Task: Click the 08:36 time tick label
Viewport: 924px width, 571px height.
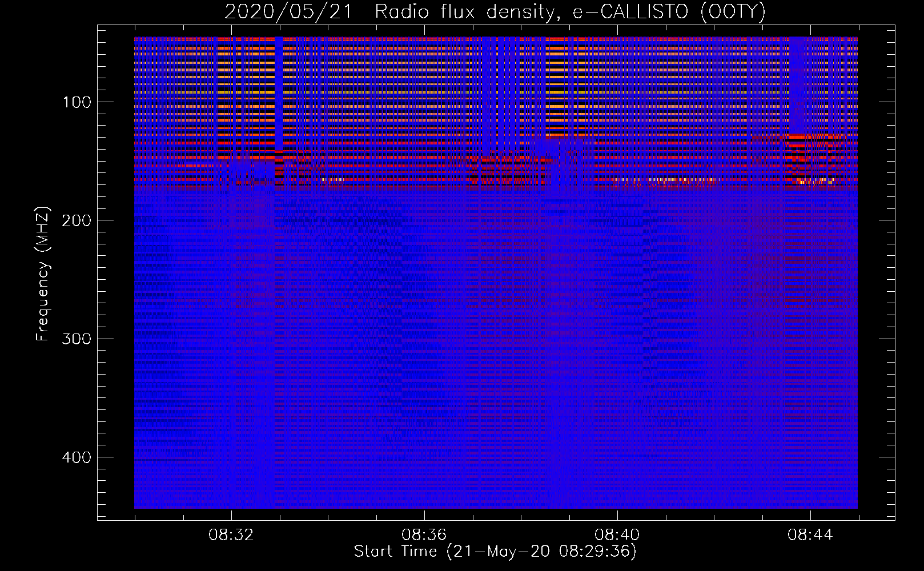Action: point(424,535)
